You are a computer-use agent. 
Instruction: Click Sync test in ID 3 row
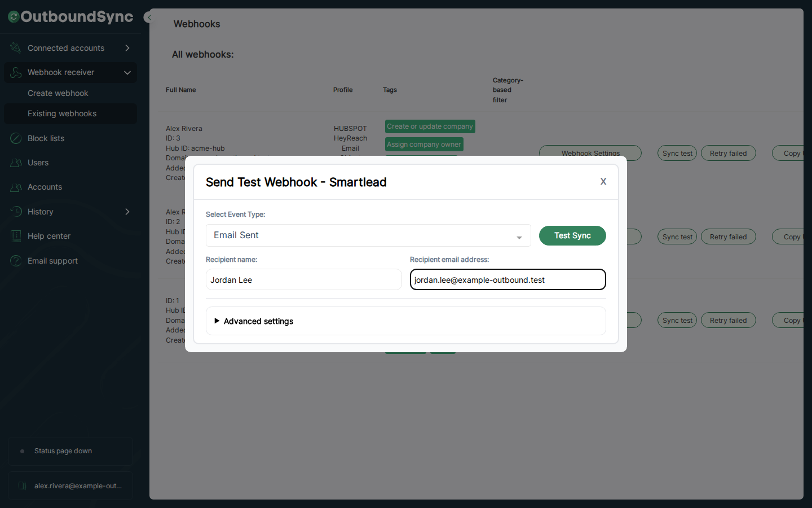tap(677, 153)
